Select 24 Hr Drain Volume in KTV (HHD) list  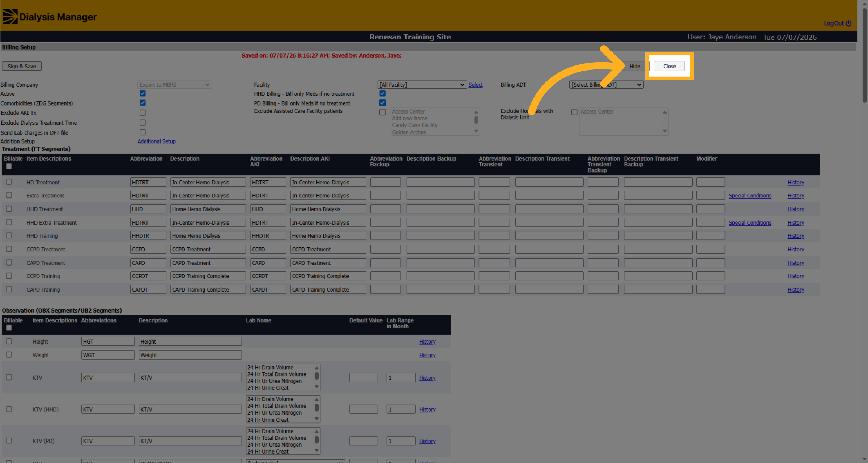click(270, 399)
